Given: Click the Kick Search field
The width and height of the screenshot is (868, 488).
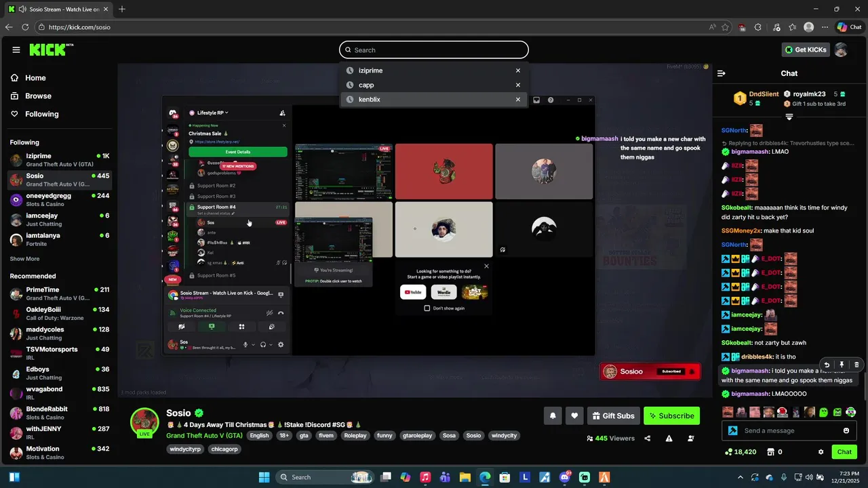Looking at the screenshot, I should pyautogui.click(x=434, y=49).
